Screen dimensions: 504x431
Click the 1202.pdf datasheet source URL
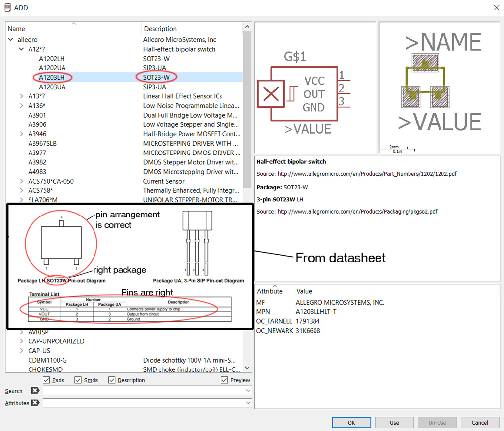tap(367, 174)
